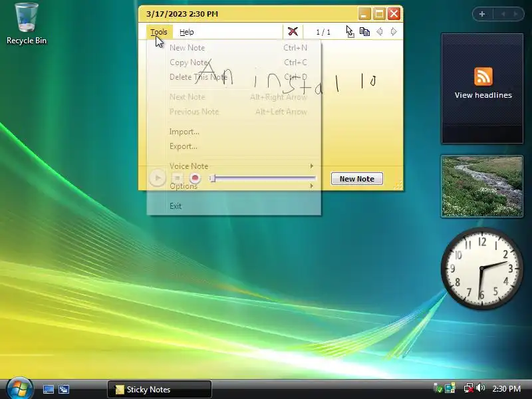532x399 pixels.
Task: Click Show Desktop quick launch icon
Action: tap(48, 389)
